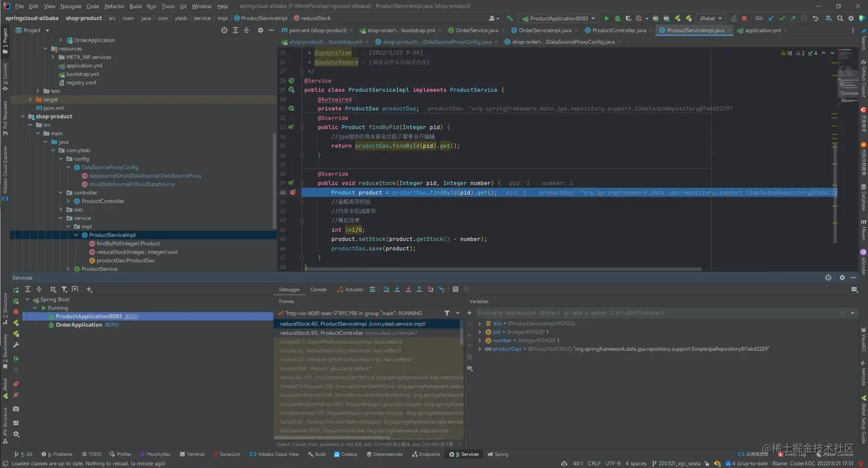Screen dimensions: 868x468
Task: Open the Tools menu
Action: pyautogui.click(x=168, y=6)
